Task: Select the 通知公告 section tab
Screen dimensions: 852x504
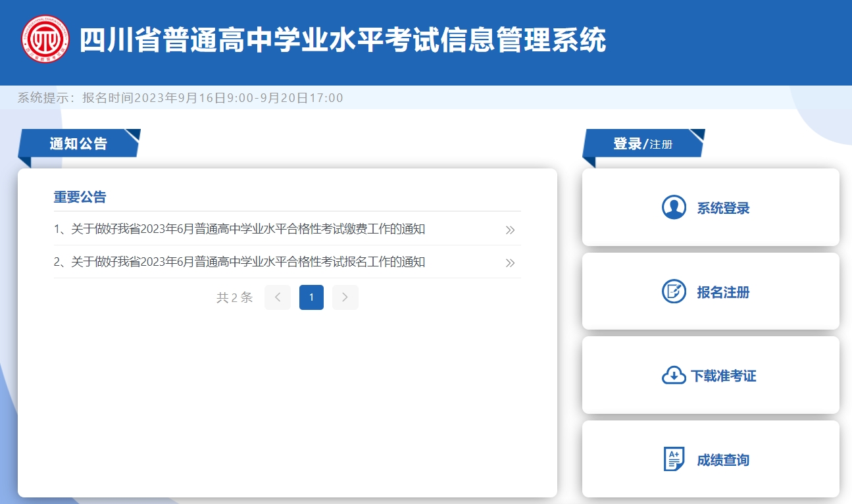Action: 78,143
